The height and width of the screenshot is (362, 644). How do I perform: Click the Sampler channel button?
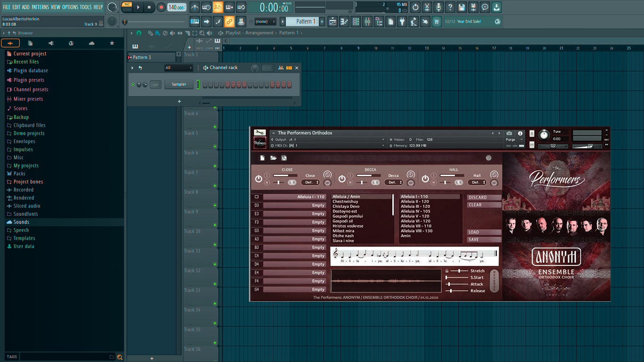pyautogui.click(x=179, y=85)
